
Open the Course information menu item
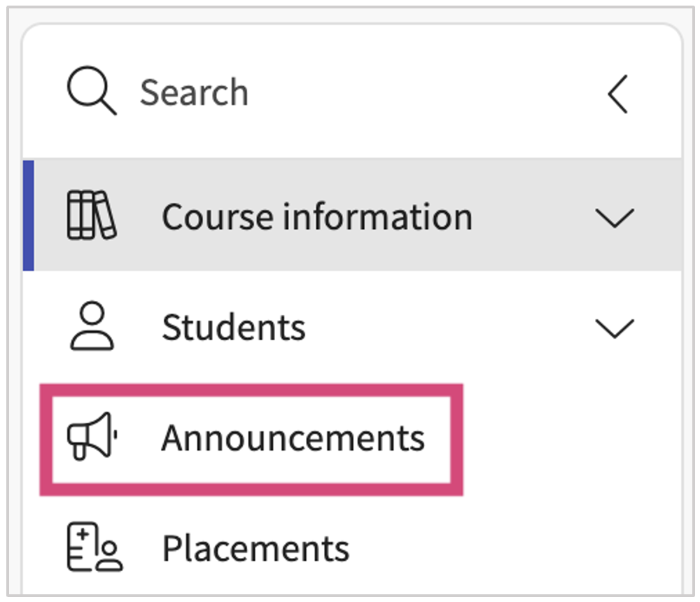[x=317, y=216]
